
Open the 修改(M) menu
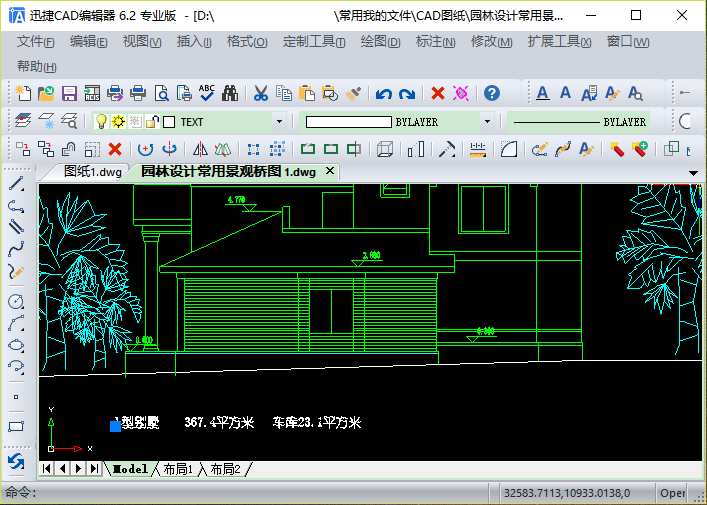pyautogui.click(x=491, y=41)
